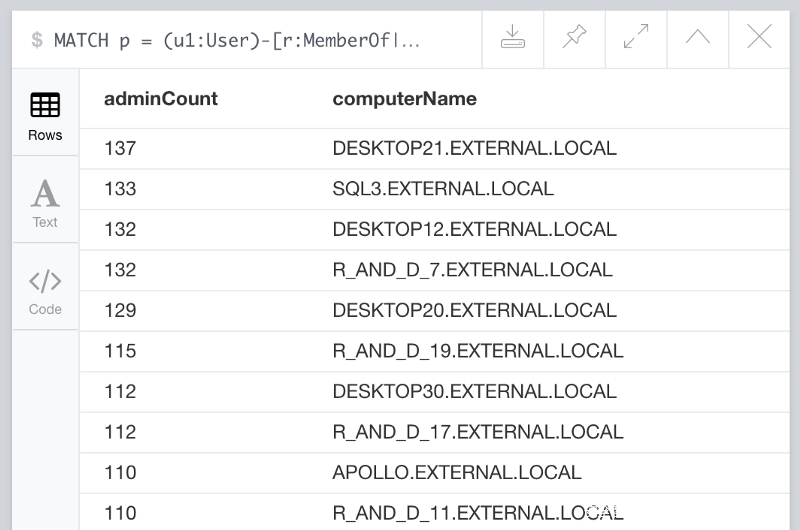Click the adminCount value 115
Screen dimensions: 800x530
click(x=120, y=351)
